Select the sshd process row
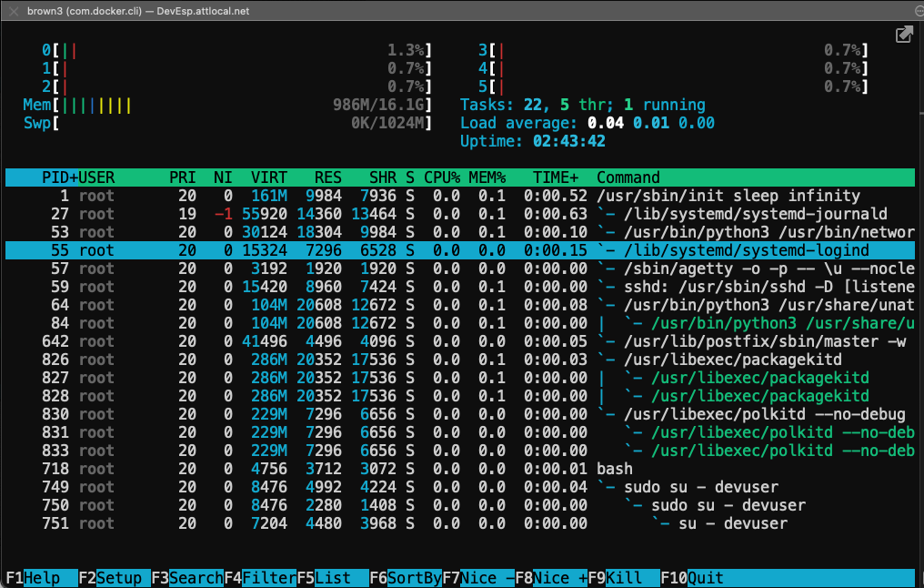The width and height of the screenshot is (924, 588). (x=460, y=288)
